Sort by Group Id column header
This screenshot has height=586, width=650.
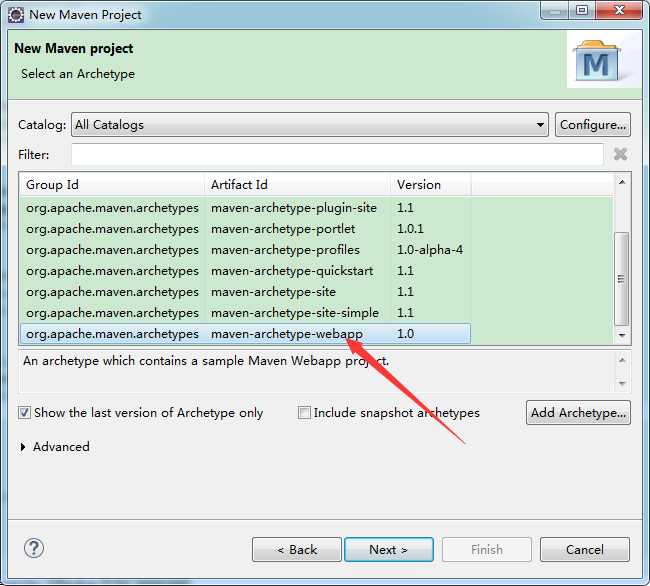[x=112, y=184]
